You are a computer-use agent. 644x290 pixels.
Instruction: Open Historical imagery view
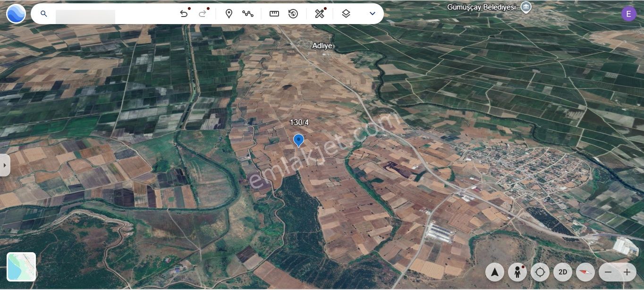pos(293,14)
